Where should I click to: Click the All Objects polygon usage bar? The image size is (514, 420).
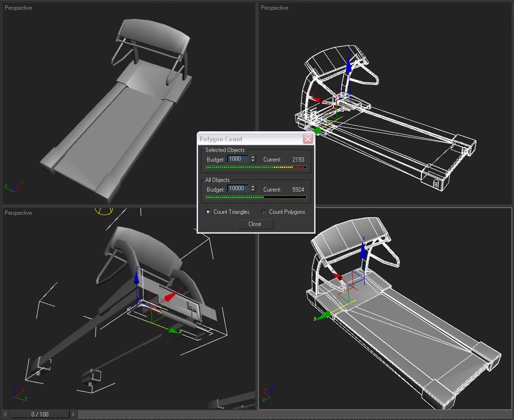tap(255, 197)
